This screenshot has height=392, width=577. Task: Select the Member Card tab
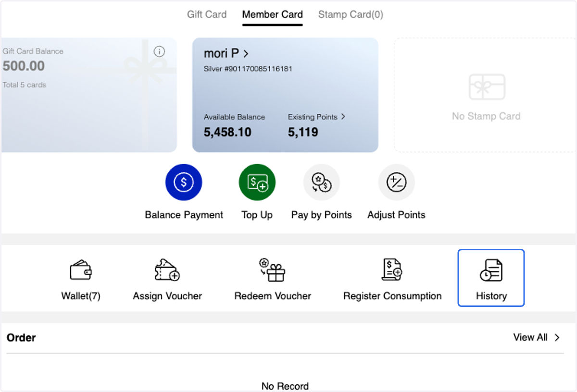[273, 14]
